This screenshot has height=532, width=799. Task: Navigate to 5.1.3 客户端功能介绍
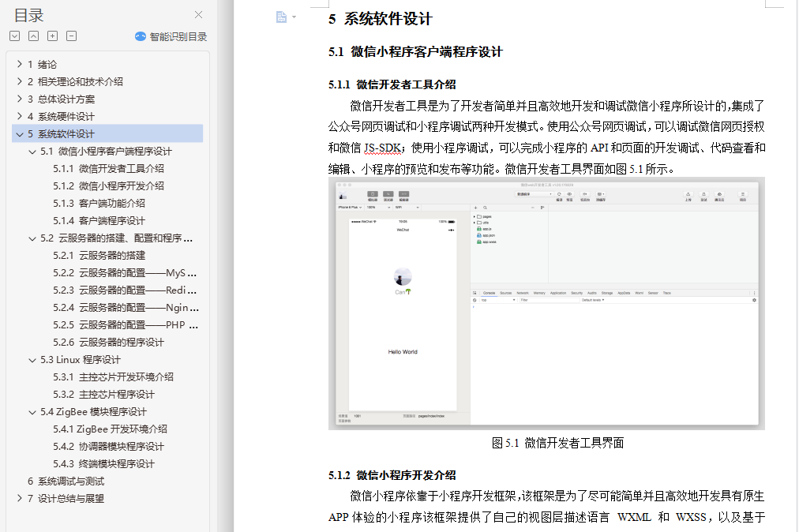coord(99,204)
